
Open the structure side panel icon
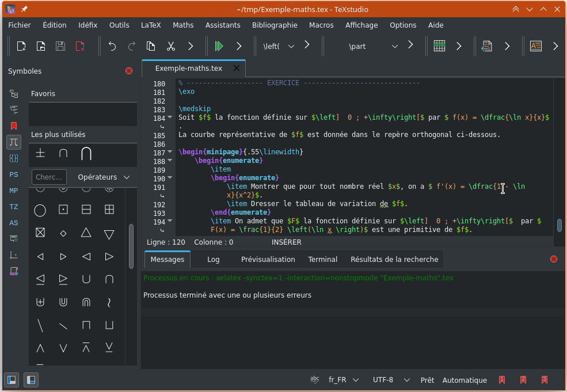(14, 94)
